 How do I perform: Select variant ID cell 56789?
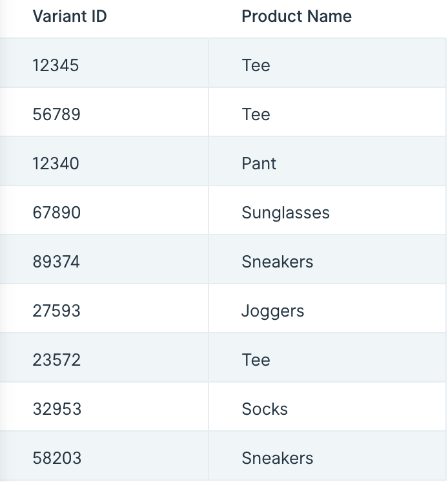point(104,112)
